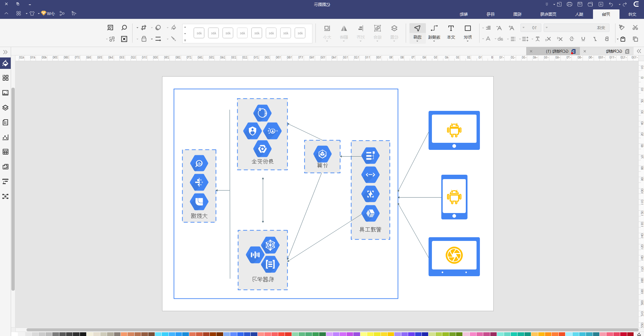The width and height of the screenshot is (644, 336).
Task: Click the Copy icon in ribbon
Action: 635,39
